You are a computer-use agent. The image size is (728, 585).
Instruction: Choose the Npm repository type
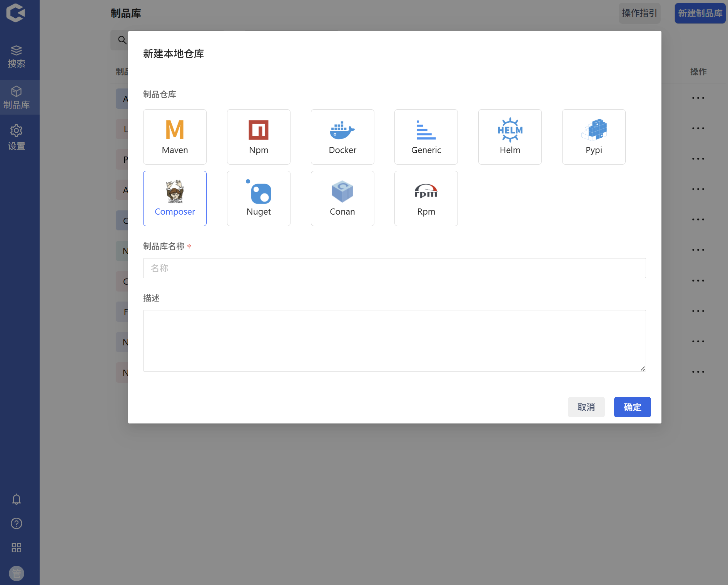click(259, 137)
